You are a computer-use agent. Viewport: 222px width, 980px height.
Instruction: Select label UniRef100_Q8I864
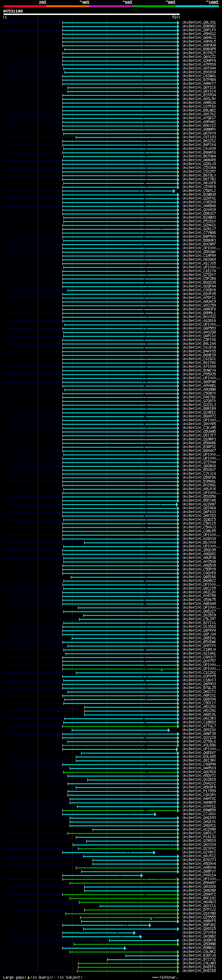(x=199, y=508)
